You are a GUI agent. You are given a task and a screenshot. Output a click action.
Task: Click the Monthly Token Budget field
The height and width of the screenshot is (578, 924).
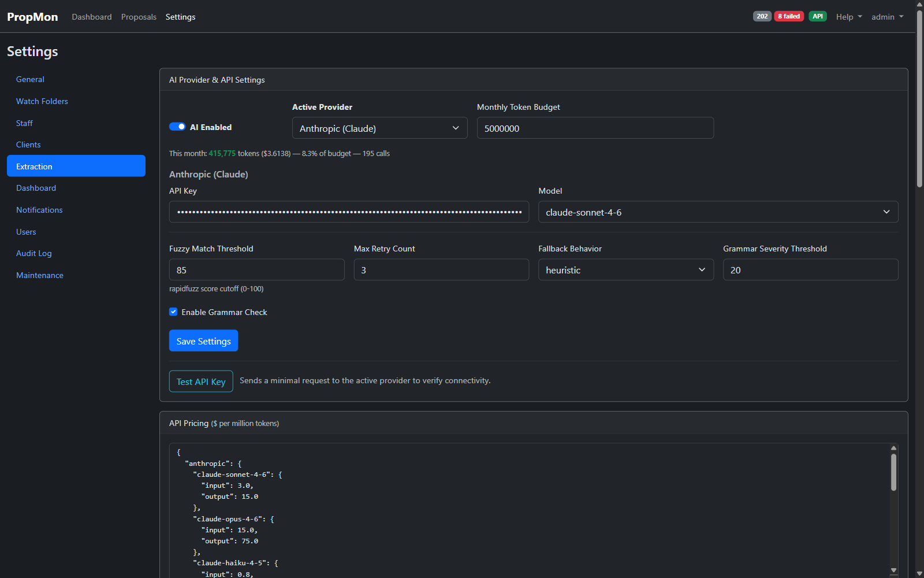[x=595, y=128]
